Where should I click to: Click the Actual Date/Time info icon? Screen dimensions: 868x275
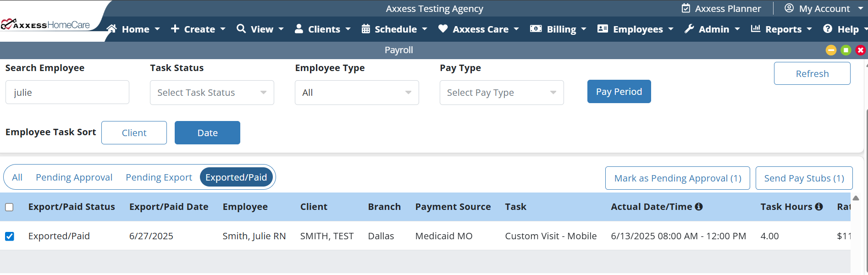point(699,207)
